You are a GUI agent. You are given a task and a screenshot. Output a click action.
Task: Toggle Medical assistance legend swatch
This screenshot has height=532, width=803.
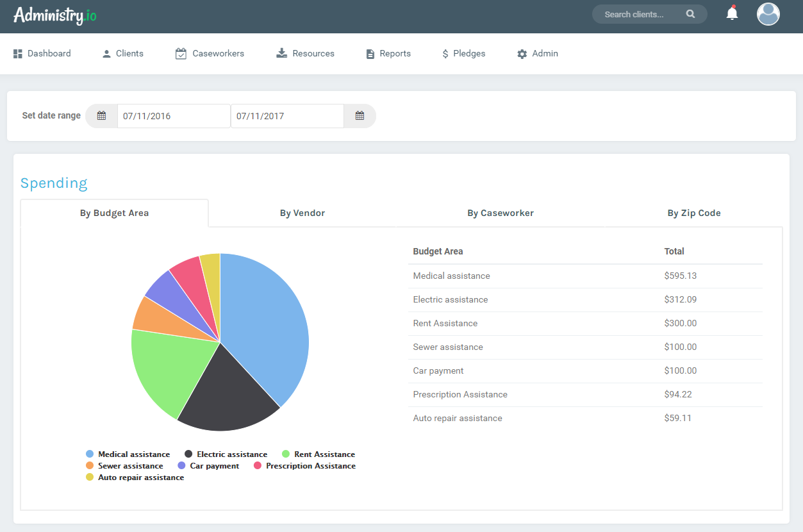[x=90, y=454]
